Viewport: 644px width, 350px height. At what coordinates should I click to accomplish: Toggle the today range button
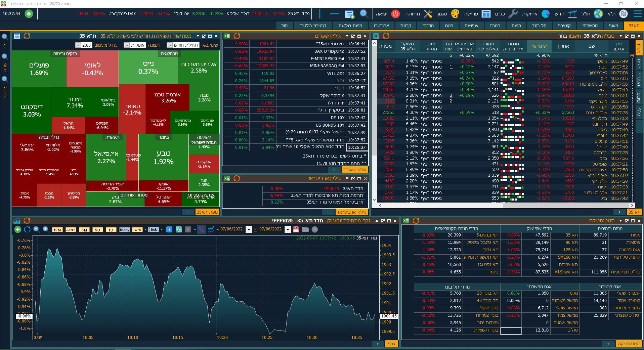[x=124, y=230]
